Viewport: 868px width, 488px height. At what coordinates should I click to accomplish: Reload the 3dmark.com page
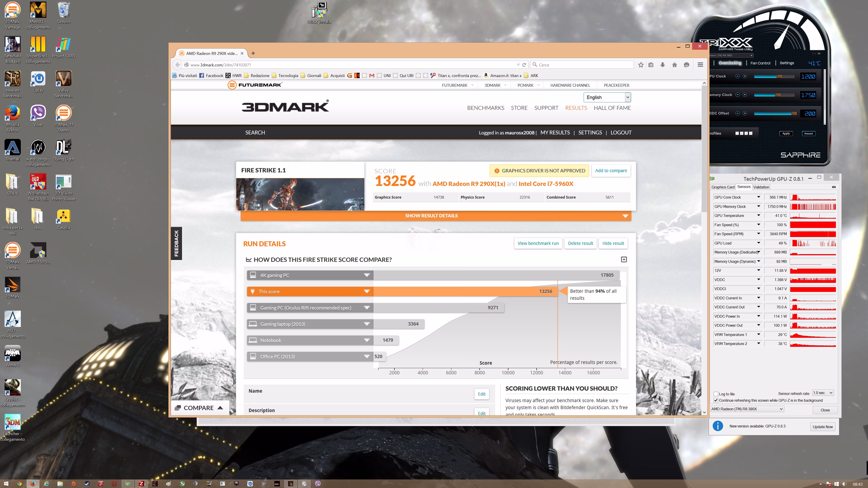(524, 65)
